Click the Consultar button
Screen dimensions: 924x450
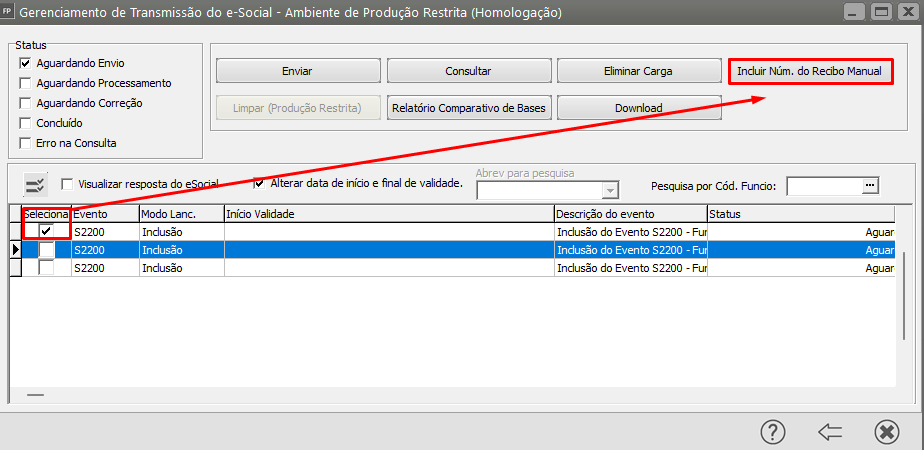(x=468, y=71)
